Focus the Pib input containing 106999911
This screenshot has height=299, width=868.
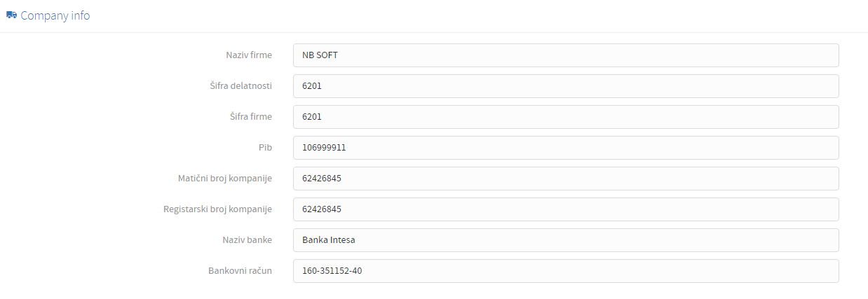pos(566,148)
